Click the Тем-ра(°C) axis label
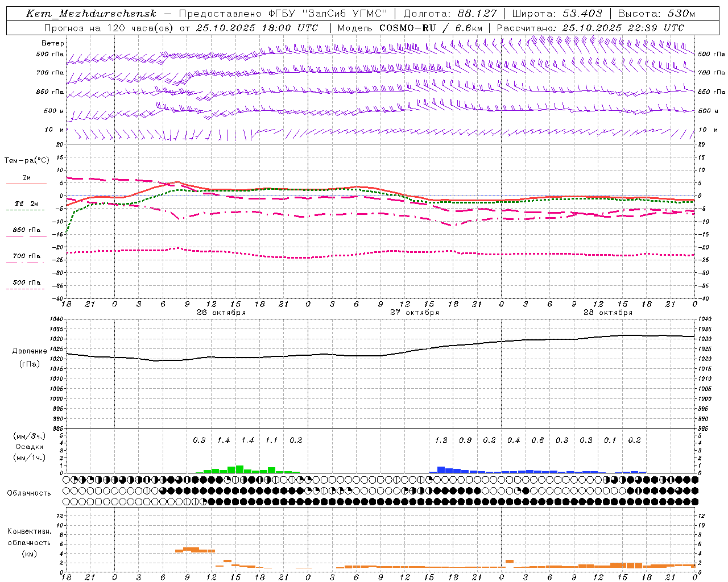728x582 pixels. tap(27, 161)
